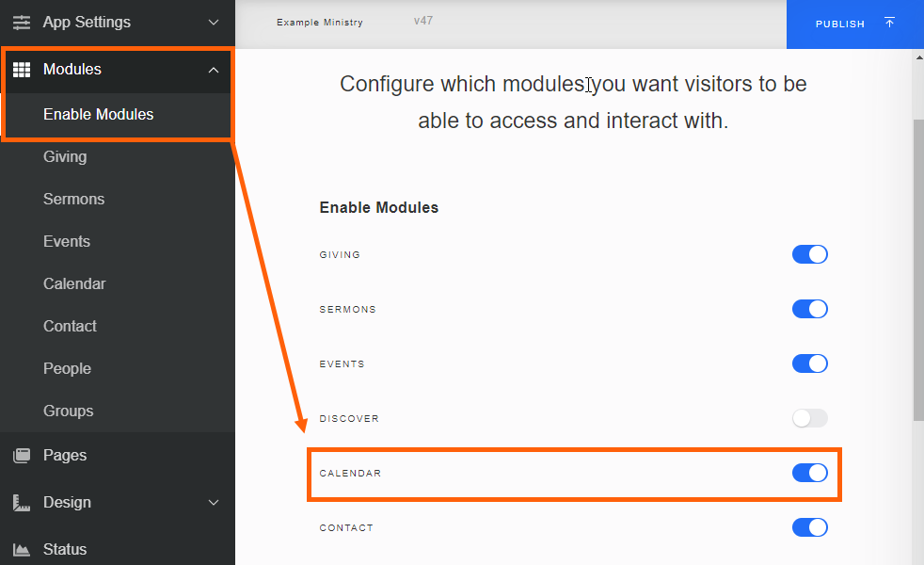Click the Pages icon in sidebar
Screen dimensions: 924x565
point(22,456)
